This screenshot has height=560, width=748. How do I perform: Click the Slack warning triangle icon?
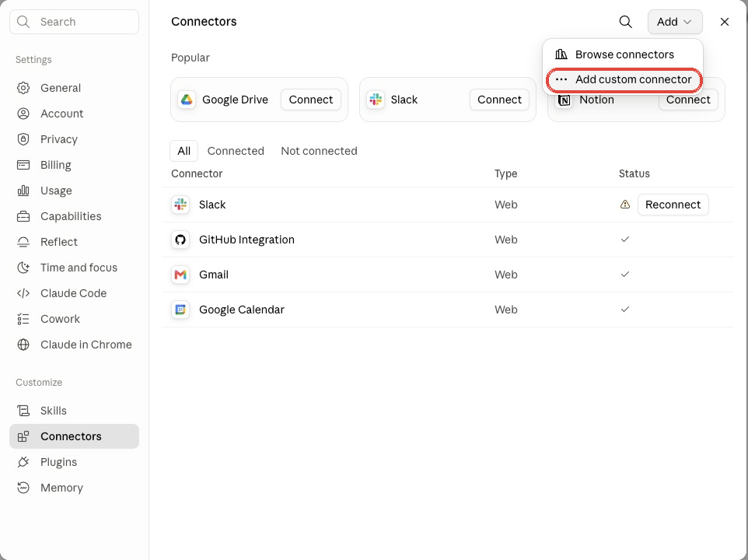pyautogui.click(x=625, y=205)
